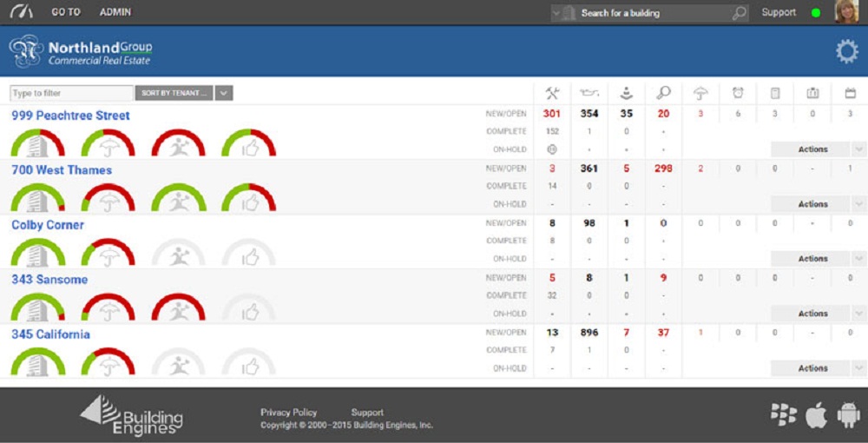Viewport: 868px width, 443px height.
Task: Click the document page column icon
Action: pos(775,93)
